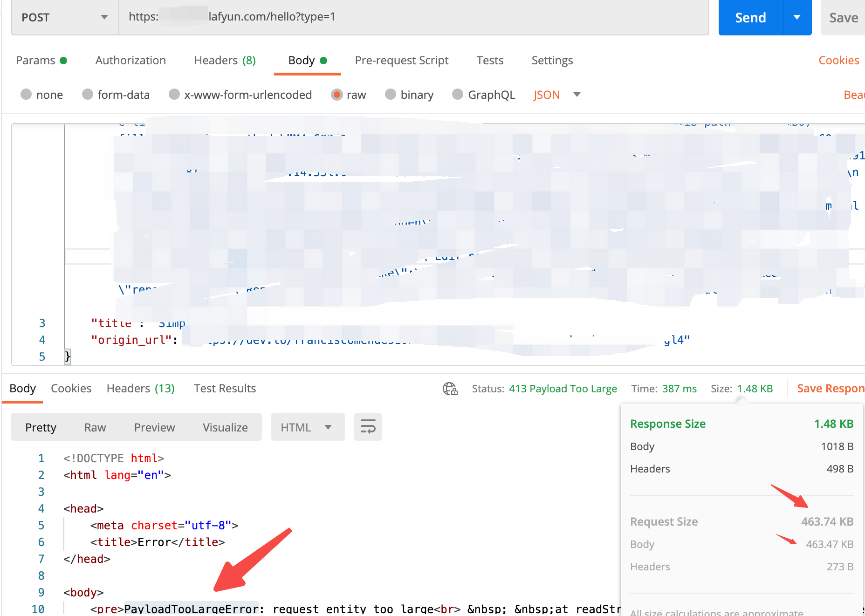Click the response Body 1018 B value
Image resolution: width=865 pixels, height=616 pixels.
tap(837, 446)
